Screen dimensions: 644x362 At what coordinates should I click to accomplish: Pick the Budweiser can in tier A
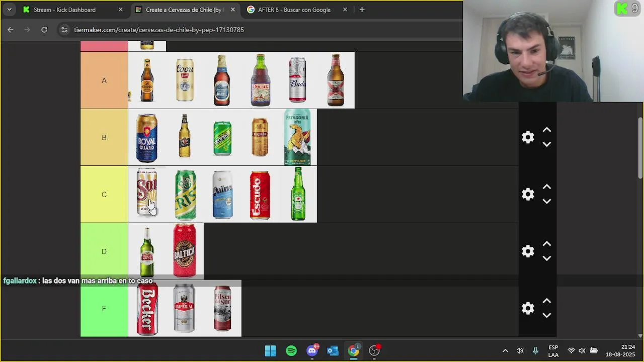coord(297,80)
